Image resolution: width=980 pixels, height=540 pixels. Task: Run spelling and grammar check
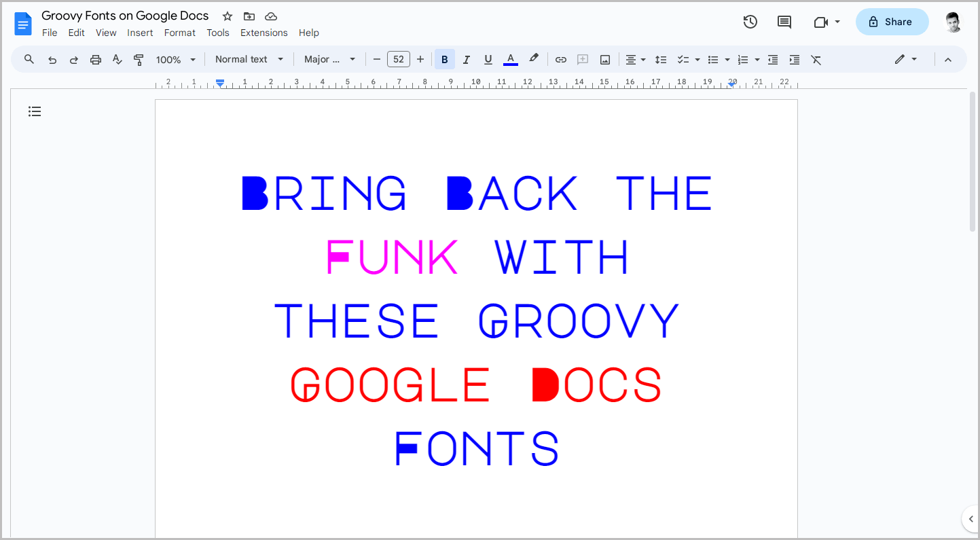click(117, 59)
